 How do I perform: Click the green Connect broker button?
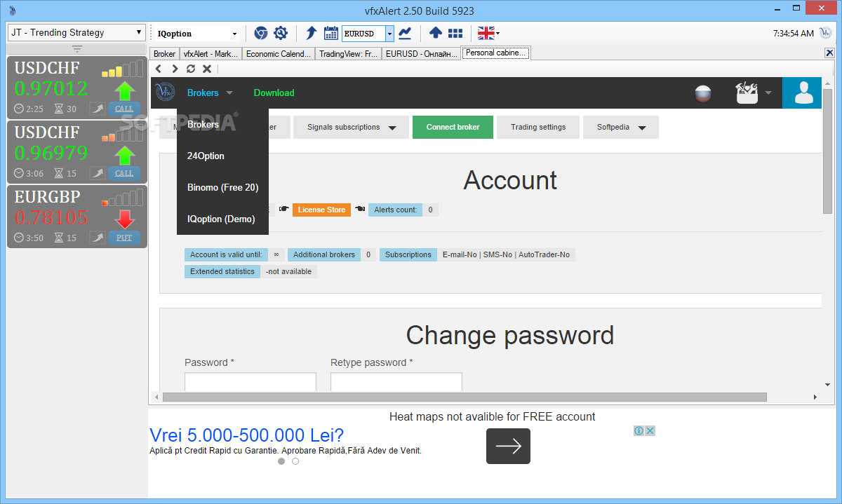click(453, 128)
